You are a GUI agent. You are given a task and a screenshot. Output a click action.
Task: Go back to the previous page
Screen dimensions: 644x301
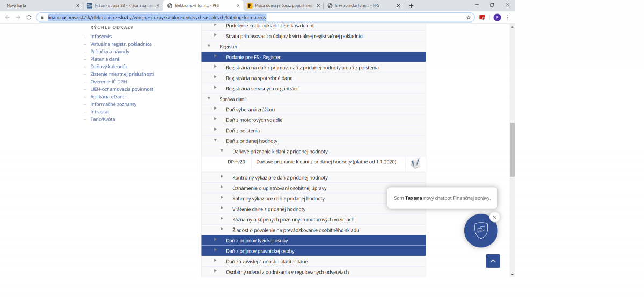pyautogui.click(x=8, y=17)
